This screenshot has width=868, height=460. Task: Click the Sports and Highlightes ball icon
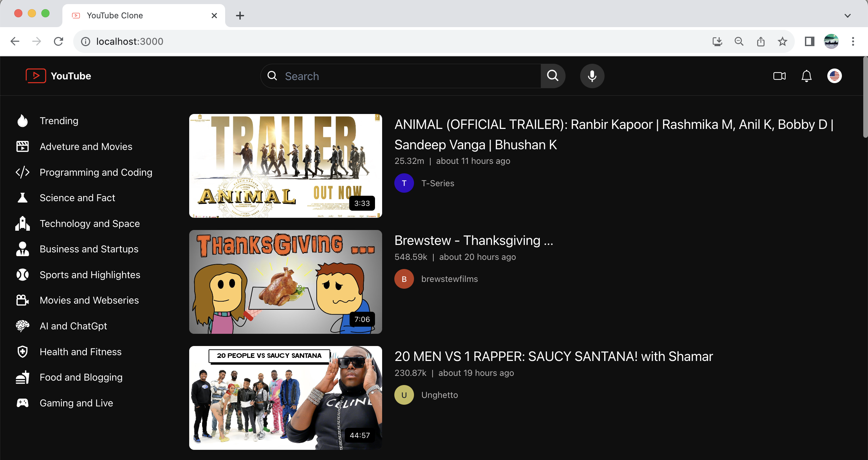coord(22,275)
